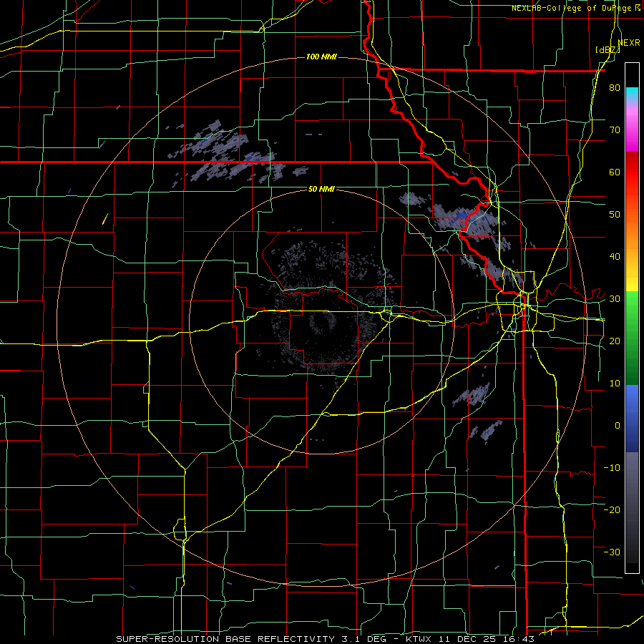The width and height of the screenshot is (644, 644).
Task: Click the "SUPER-RESOLUTION BASE REFLECTIVITY" caption text
Action: point(225,639)
